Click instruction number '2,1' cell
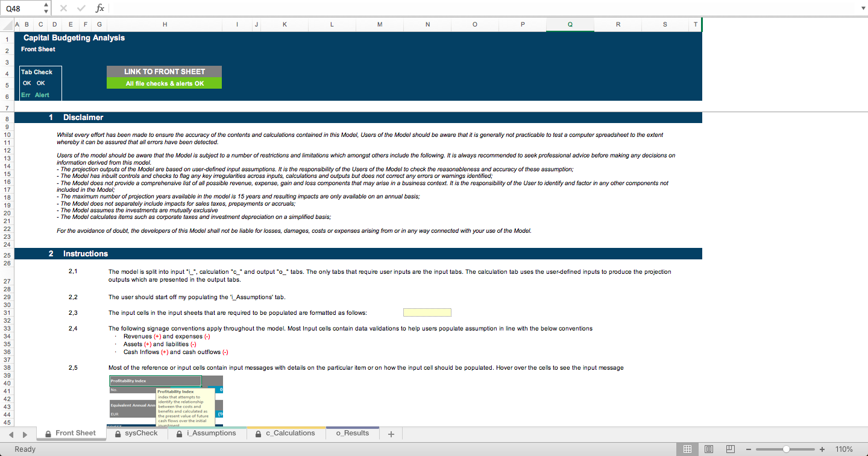 [73, 271]
